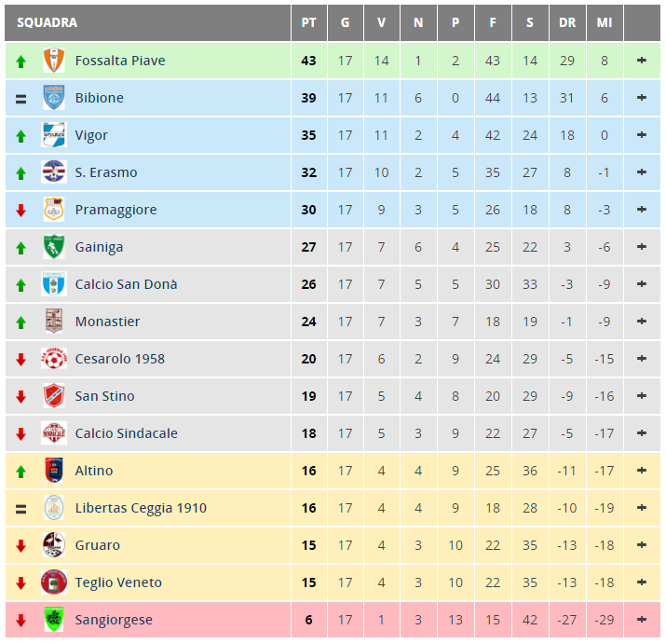
Task: Click the Altino team shield icon
Action: click(54, 470)
